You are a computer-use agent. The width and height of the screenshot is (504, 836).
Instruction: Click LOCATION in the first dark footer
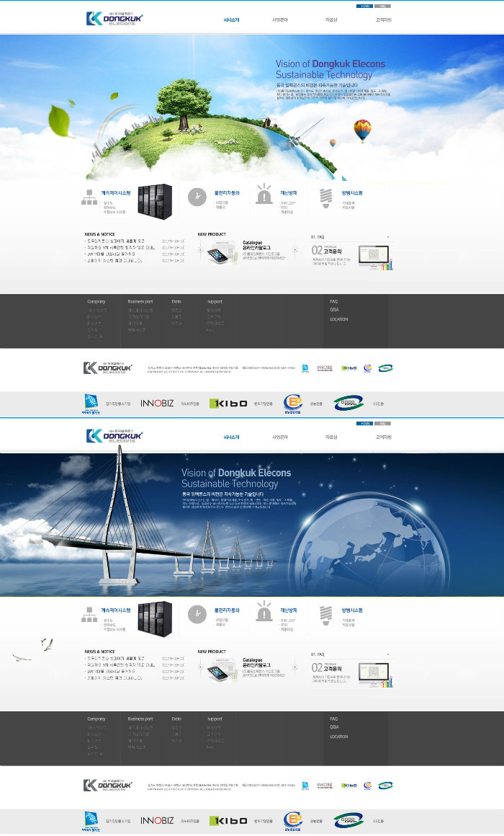pos(339,319)
